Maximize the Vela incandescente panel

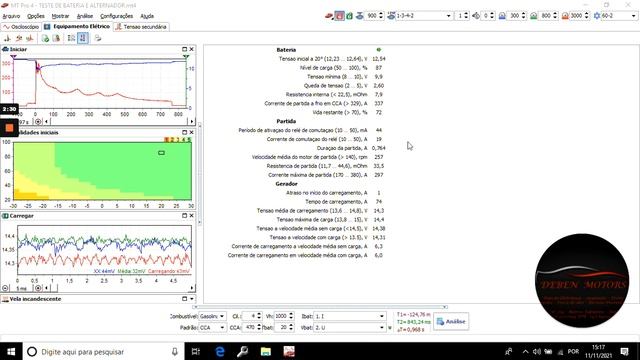pos(184,299)
